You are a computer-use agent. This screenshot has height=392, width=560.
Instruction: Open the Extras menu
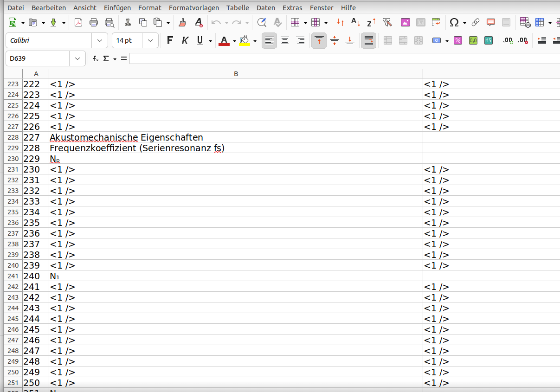coord(292,8)
